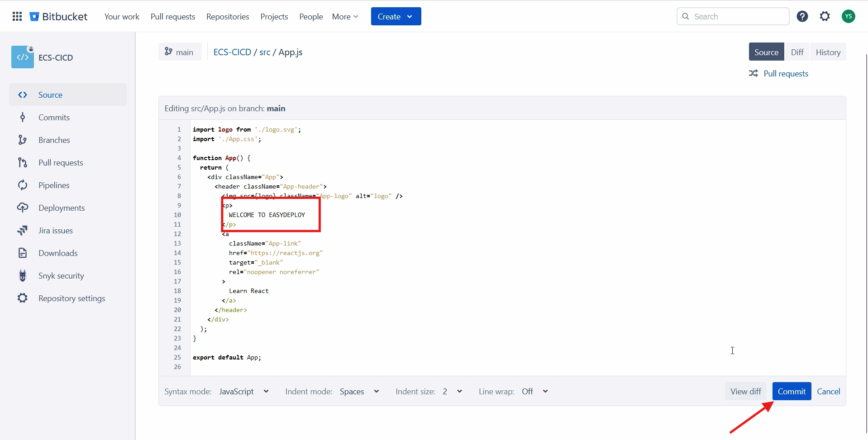This screenshot has height=440, width=868.
Task: Open the Indent mode Spaces dropdown
Action: pos(360,391)
